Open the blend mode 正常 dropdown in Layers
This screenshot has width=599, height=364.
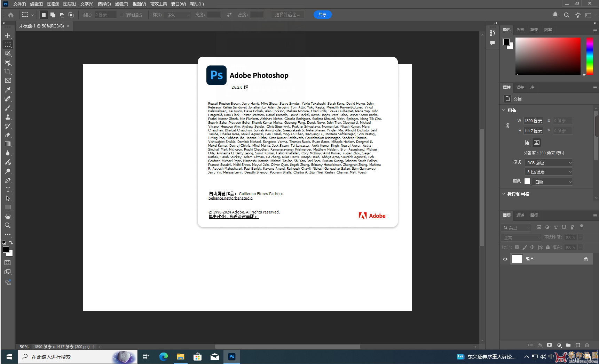tap(521, 237)
